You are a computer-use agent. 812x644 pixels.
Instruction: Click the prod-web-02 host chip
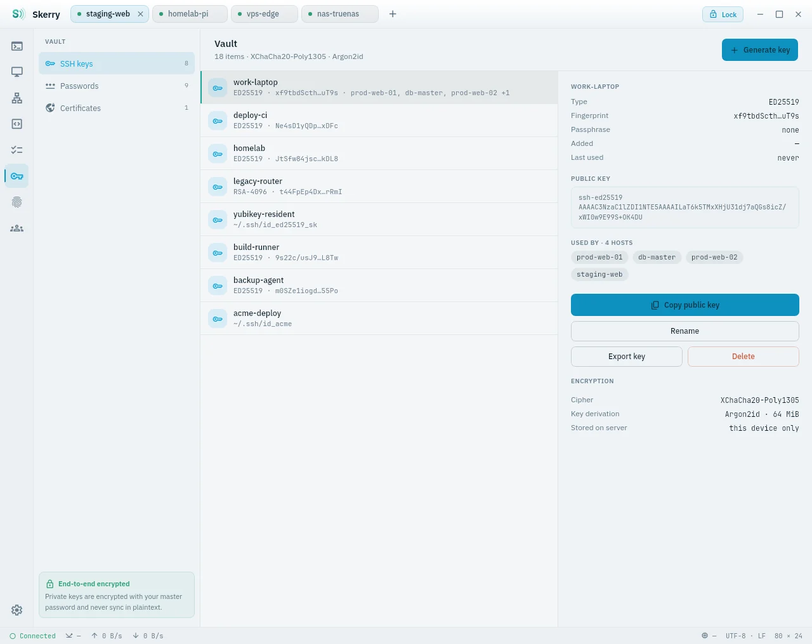tap(714, 258)
